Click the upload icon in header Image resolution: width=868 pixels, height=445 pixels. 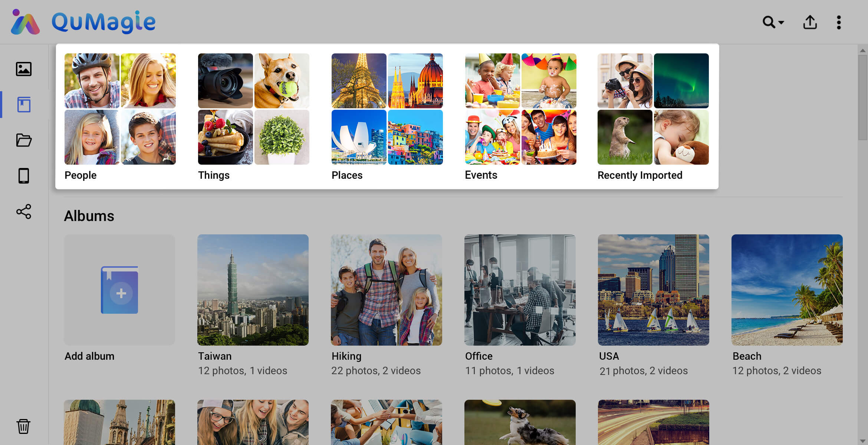810,22
